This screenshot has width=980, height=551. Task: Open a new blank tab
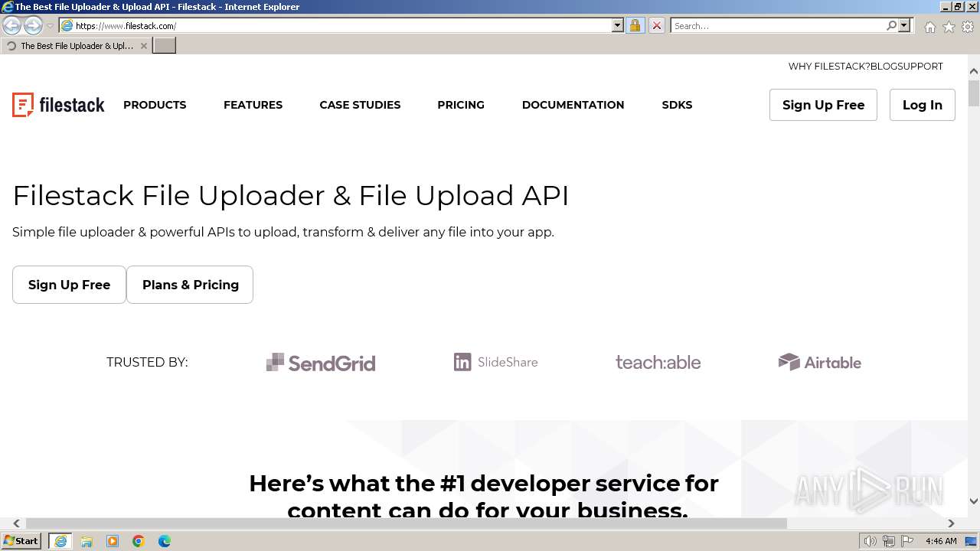click(x=165, y=45)
